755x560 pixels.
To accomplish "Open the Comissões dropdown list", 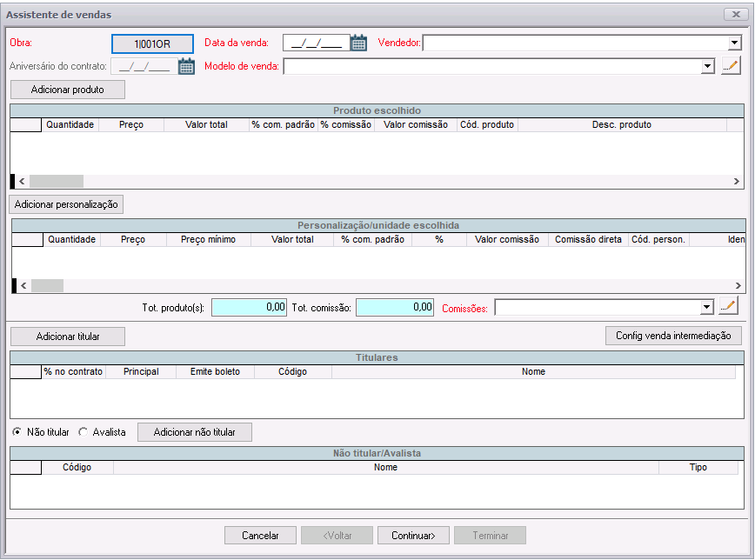I will (x=706, y=307).
